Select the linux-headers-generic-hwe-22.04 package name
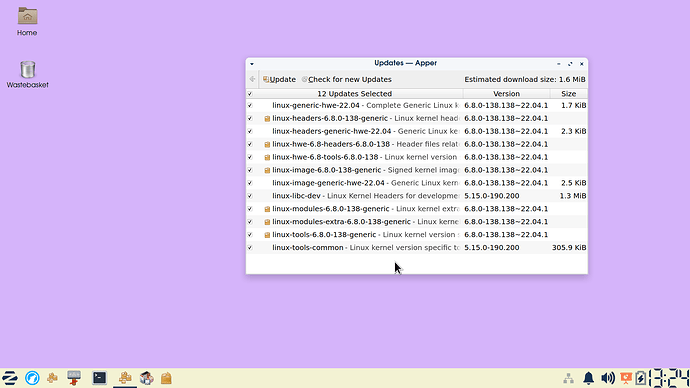690x388 pixels. [331, 131]
